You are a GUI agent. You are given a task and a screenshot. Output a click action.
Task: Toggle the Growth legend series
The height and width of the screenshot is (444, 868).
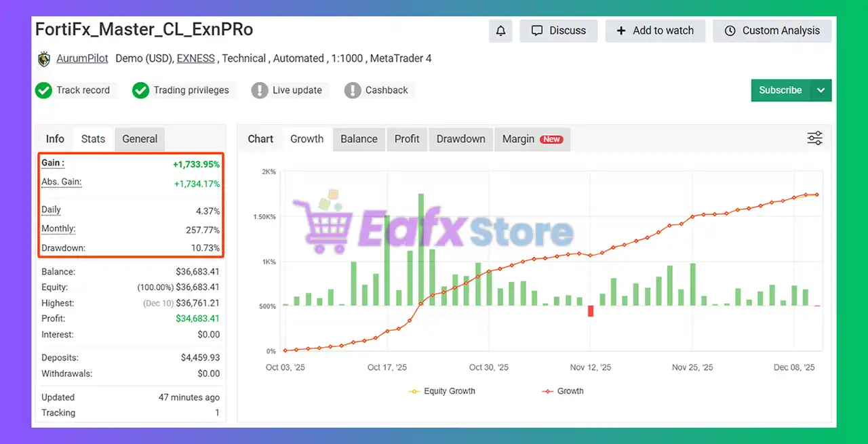(x=563, y=391)
